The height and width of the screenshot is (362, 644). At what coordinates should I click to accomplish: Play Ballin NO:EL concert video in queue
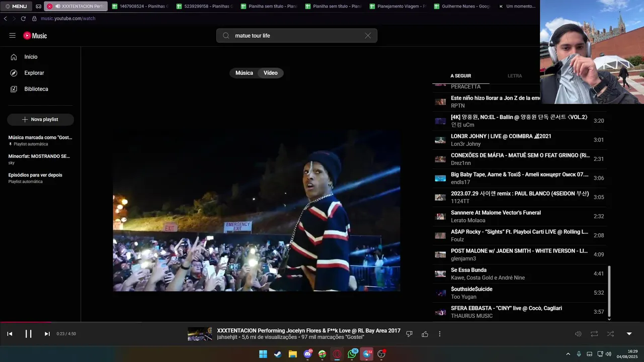[x=520, y=121]
